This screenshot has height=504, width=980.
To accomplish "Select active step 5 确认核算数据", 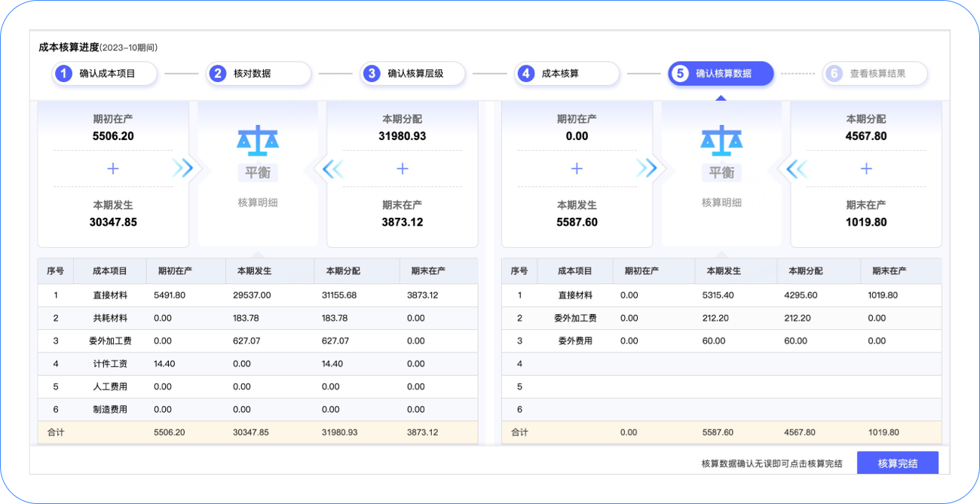I will point(721,74).
